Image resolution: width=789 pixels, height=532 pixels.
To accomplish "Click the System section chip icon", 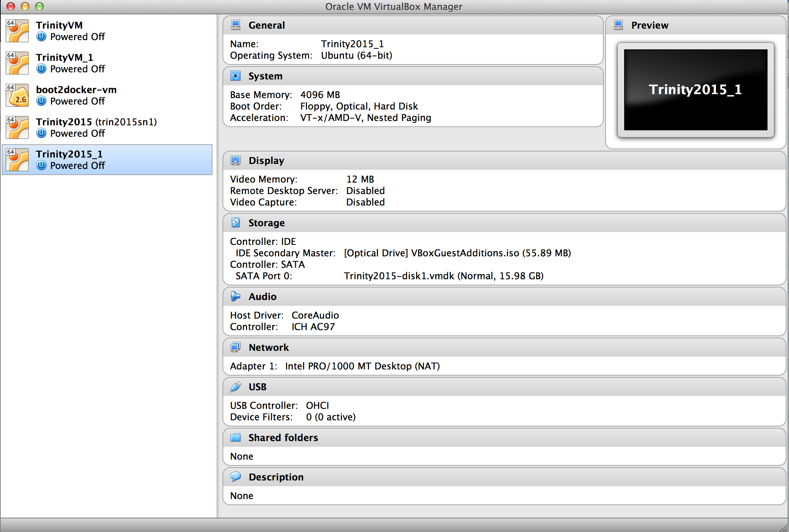I will pyautogui.click(x=235, y=76).
